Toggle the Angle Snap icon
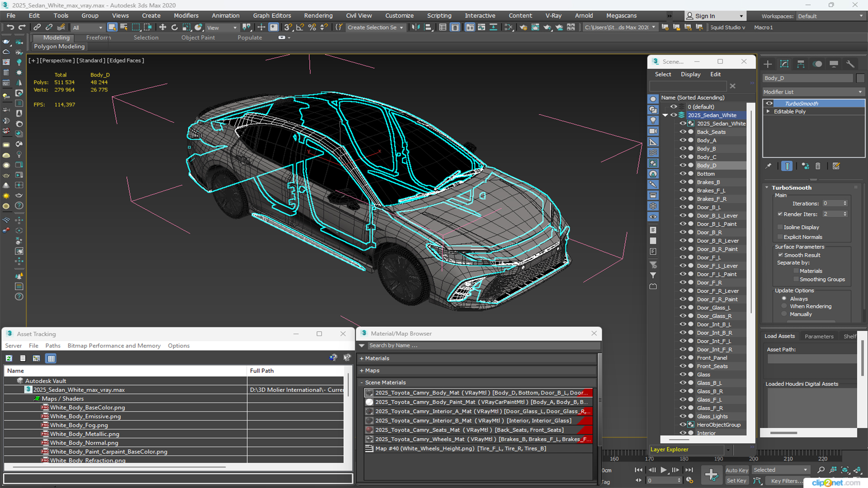The height and width of the screenshot is (488, 868). [x=300, y=27]
